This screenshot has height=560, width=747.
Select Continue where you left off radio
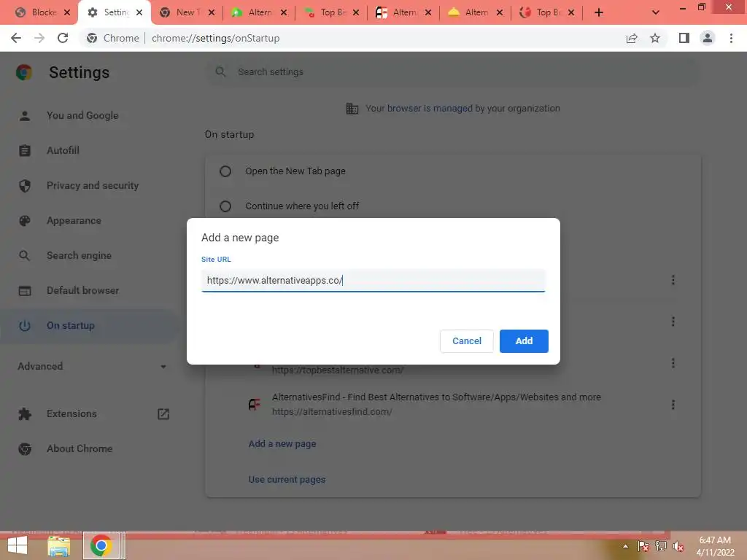click(x=225, y=206)
